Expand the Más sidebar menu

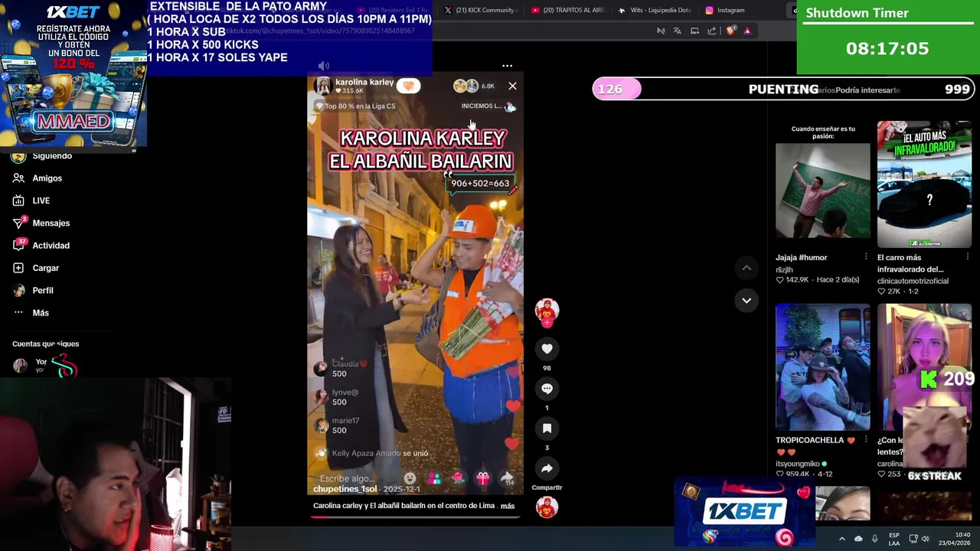31,313
